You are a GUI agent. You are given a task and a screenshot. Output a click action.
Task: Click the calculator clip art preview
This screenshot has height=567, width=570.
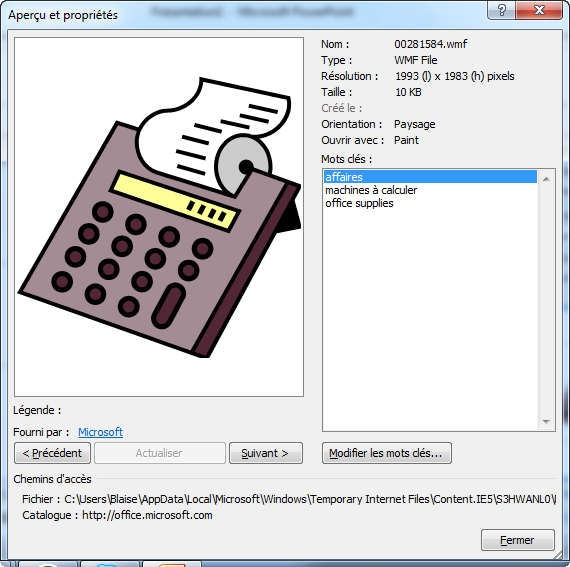(159, 217)
